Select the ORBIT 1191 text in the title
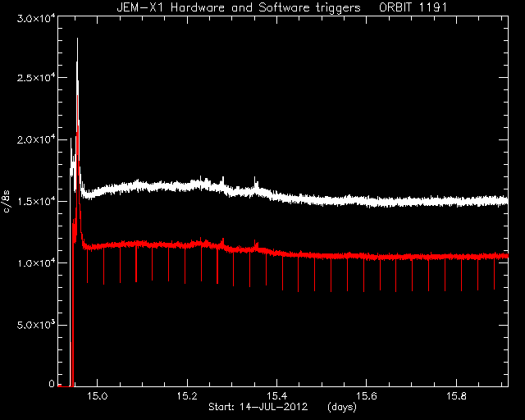Screen dimensions: 525x420 coord(413,7)
